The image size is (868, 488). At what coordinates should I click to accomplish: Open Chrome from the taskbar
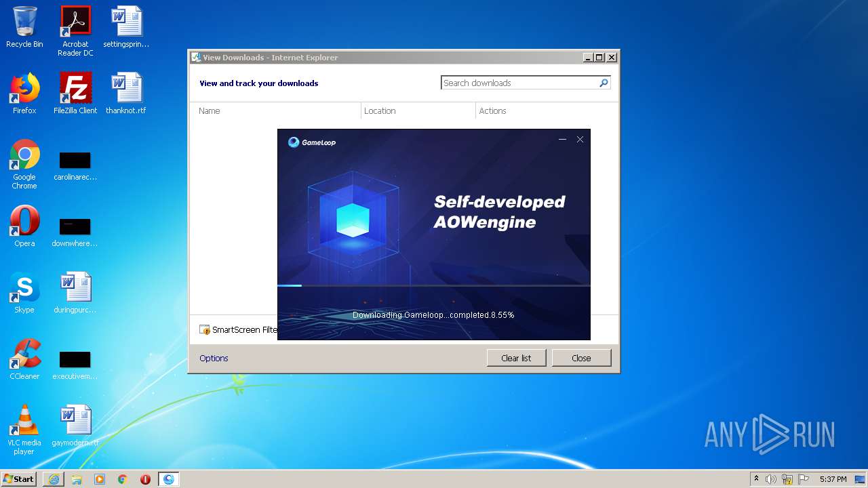123,479
